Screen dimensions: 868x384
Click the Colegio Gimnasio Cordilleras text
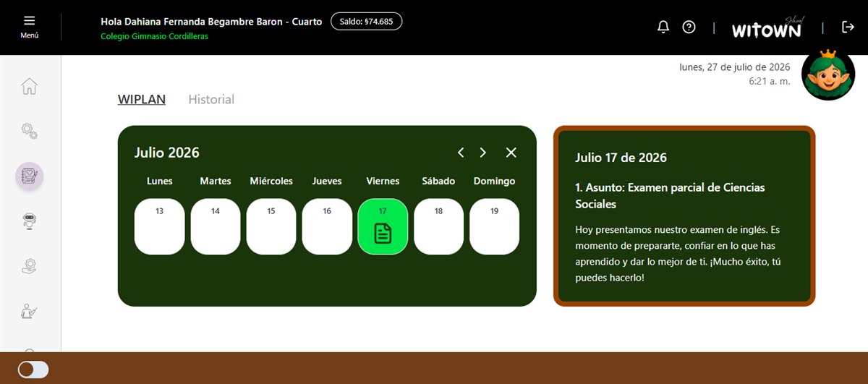pyautogui.click(x=155, y=36)
